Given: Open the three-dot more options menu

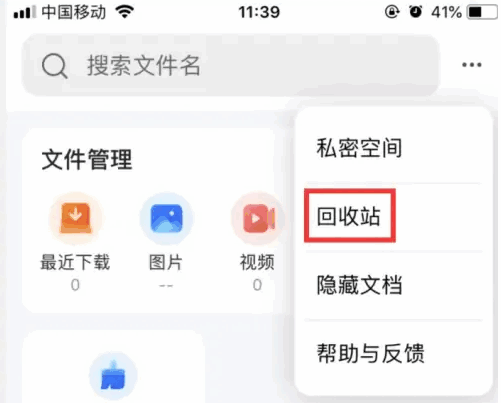Looking at the screenshot, I should [472, 65].
